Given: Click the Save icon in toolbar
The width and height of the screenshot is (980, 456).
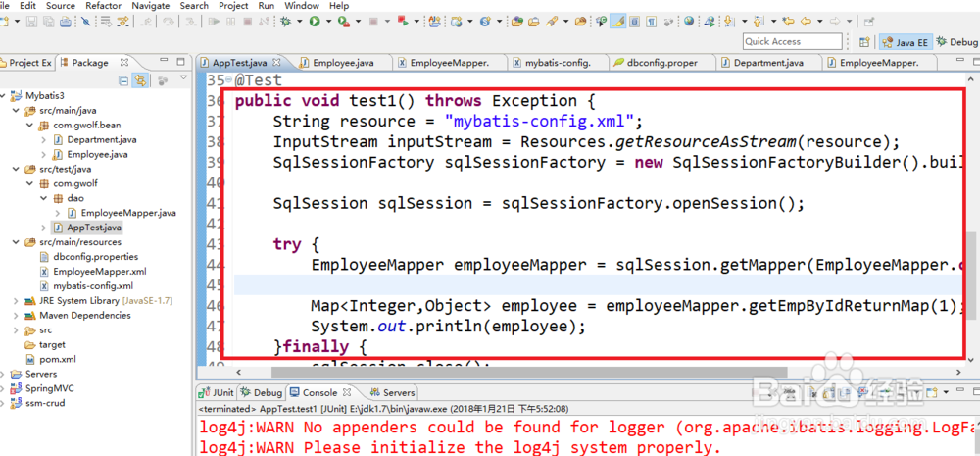Looking at the screenshot, I should [31, 22].
